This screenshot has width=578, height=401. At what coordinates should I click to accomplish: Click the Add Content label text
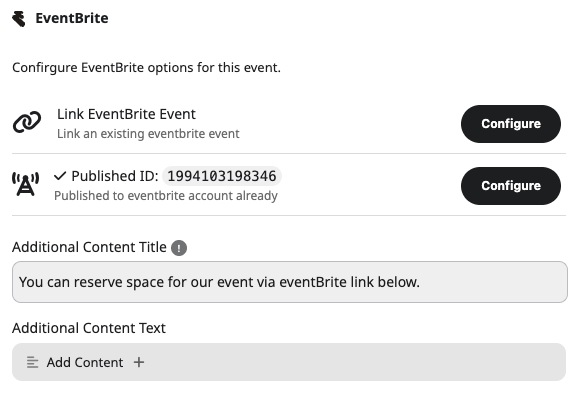click(x=85, y=362)
